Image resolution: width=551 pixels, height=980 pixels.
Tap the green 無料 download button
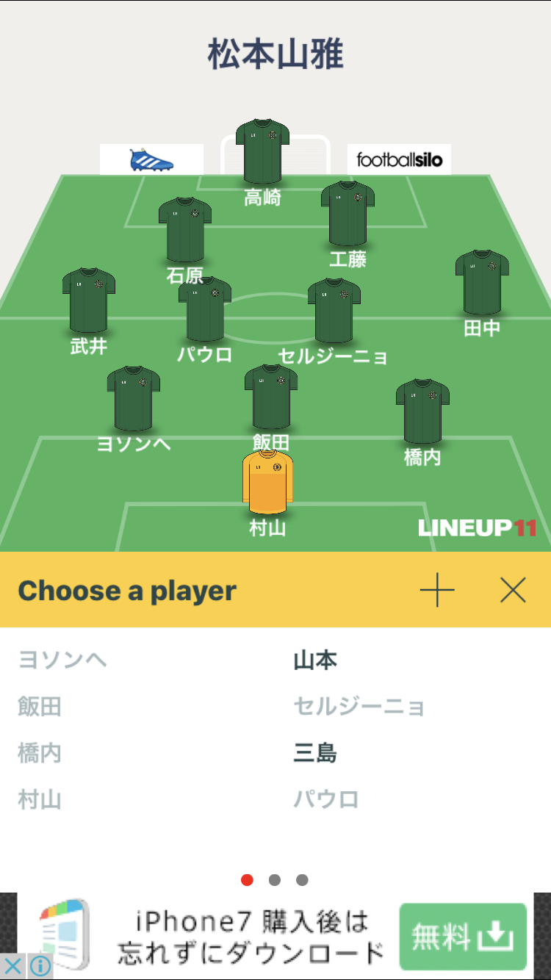tap(463, 937)
